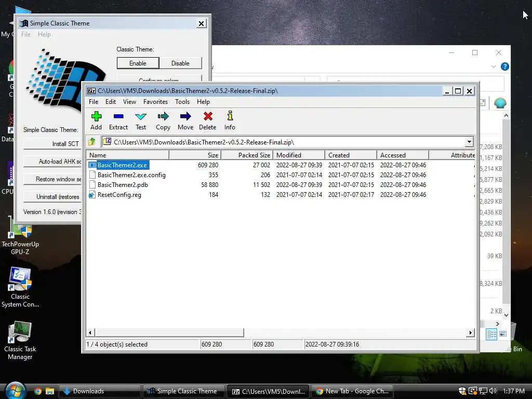Click horizontal scrollbar thumb in 7-Zip
Screen dimensions: 532x399
pyautogui.click(x=169, y=332)
